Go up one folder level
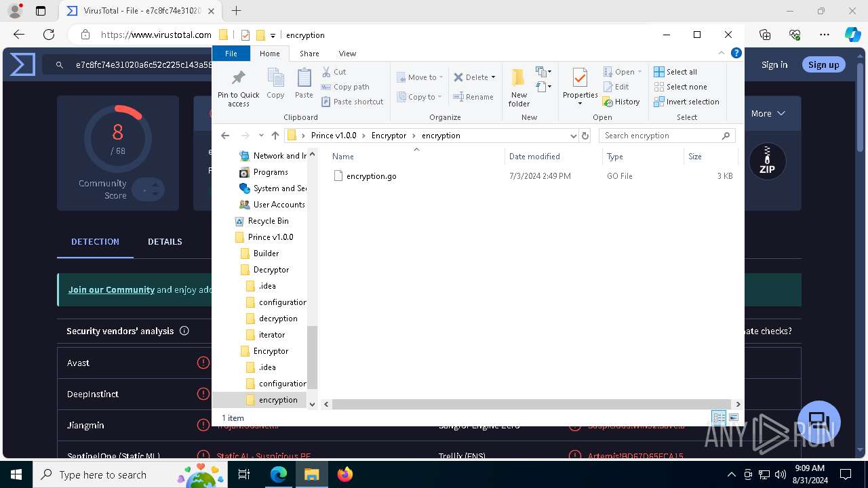The image size is (868, 488). pos(275,136)
